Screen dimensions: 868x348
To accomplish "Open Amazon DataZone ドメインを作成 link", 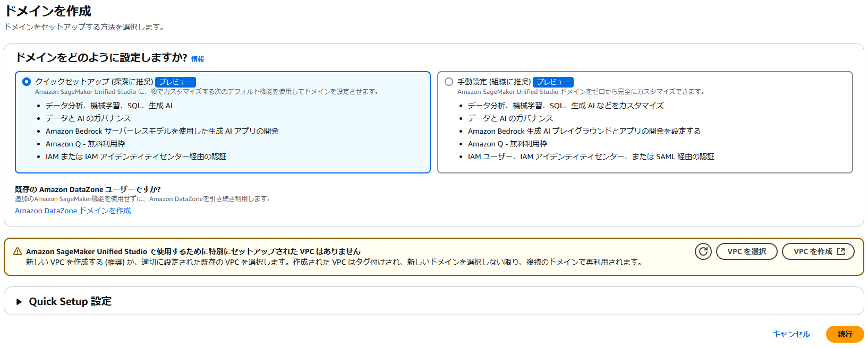I will point(73,211).
